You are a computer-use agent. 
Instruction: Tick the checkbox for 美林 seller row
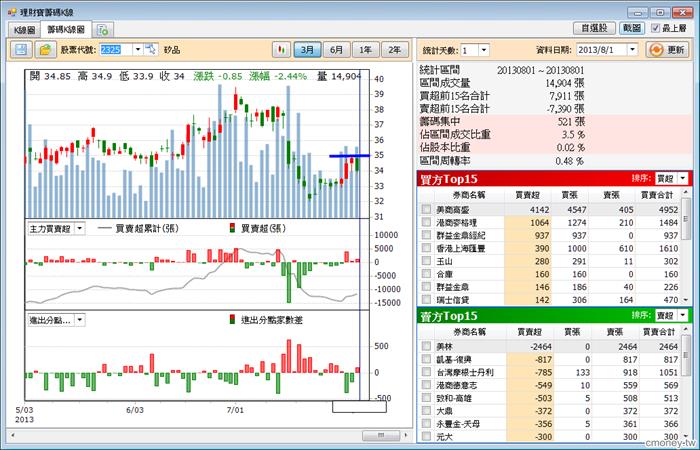pos(427,346)
